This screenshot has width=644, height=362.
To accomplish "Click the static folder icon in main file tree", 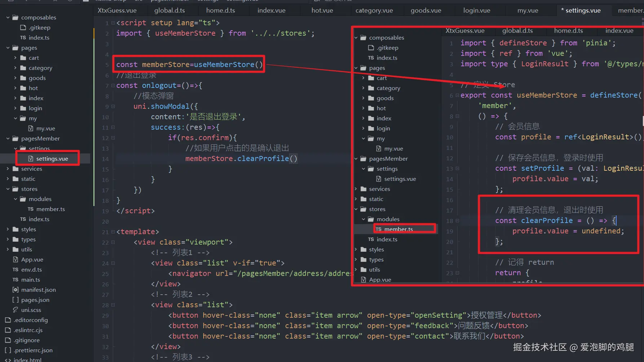I will [x=16, y=179].
